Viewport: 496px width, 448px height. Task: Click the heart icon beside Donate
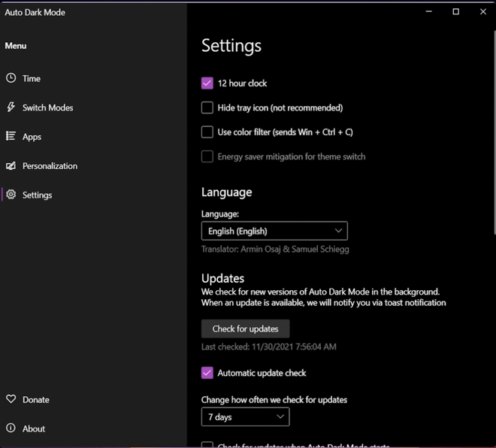(11, 399)
